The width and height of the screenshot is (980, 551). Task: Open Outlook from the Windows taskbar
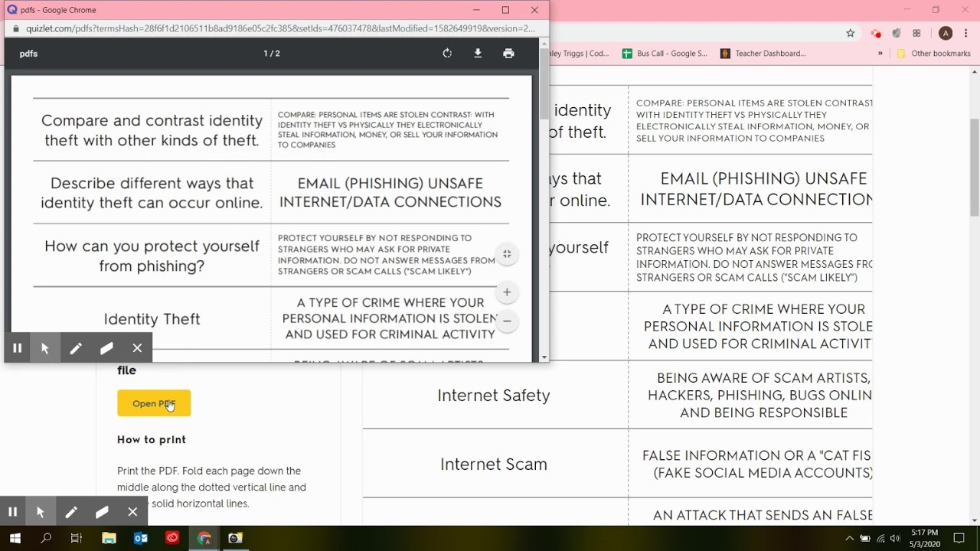[140, 538]
